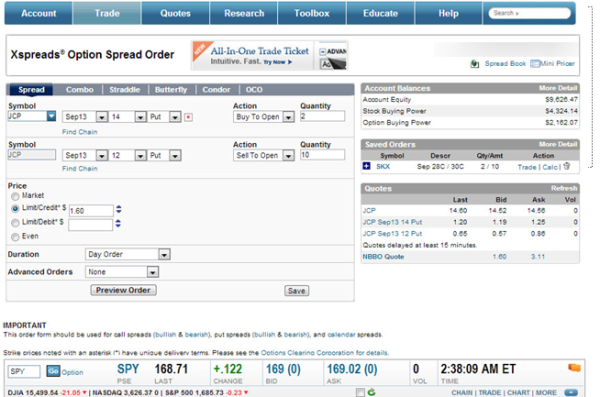Click Account Balances More Detail link
The image size is (600, 397).
click(558, 88)
